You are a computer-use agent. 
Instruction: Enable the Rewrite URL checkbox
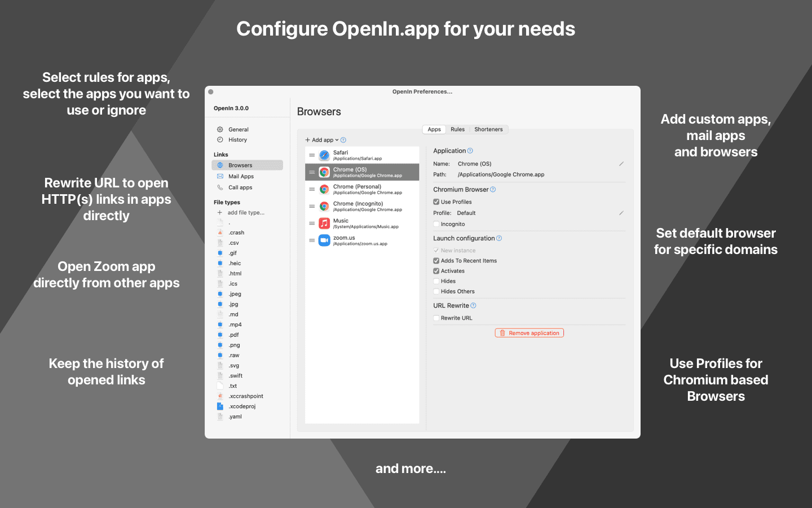pyautogui.click(x=436, y=318)
